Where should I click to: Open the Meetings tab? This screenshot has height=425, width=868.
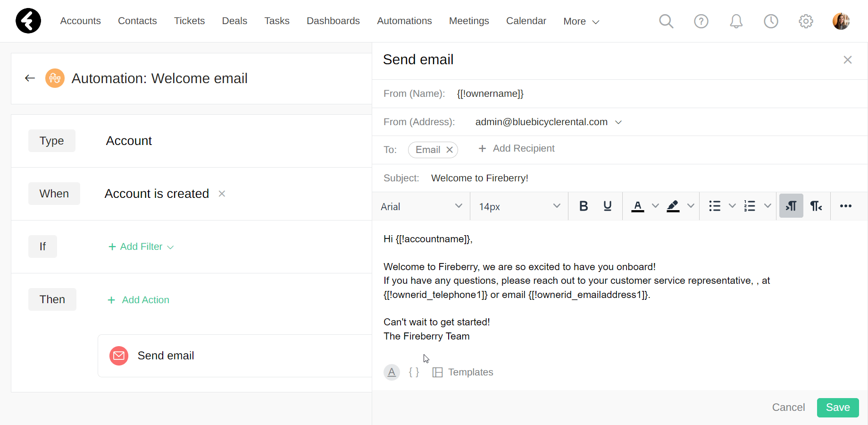(469, 21)
